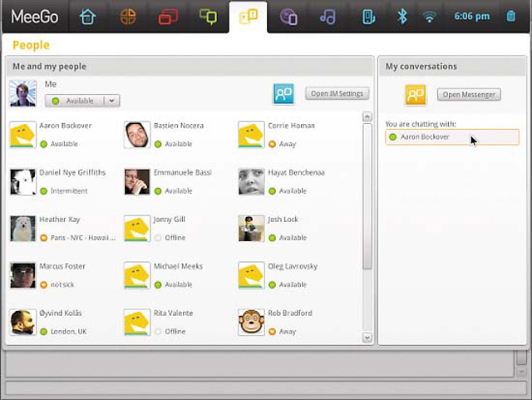
Task: Click Daniel Nye Griffiths' avatar
Action: click(x=22, y=181)
